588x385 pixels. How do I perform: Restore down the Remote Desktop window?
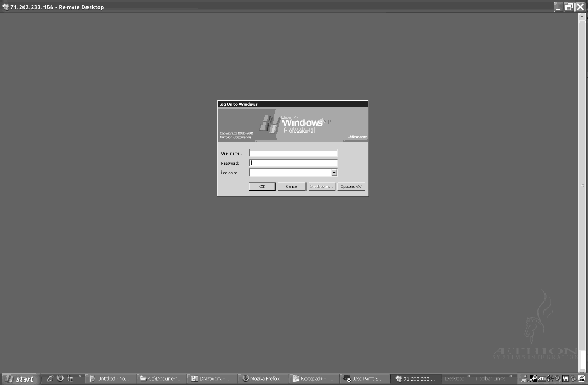[x=569, y=7]
